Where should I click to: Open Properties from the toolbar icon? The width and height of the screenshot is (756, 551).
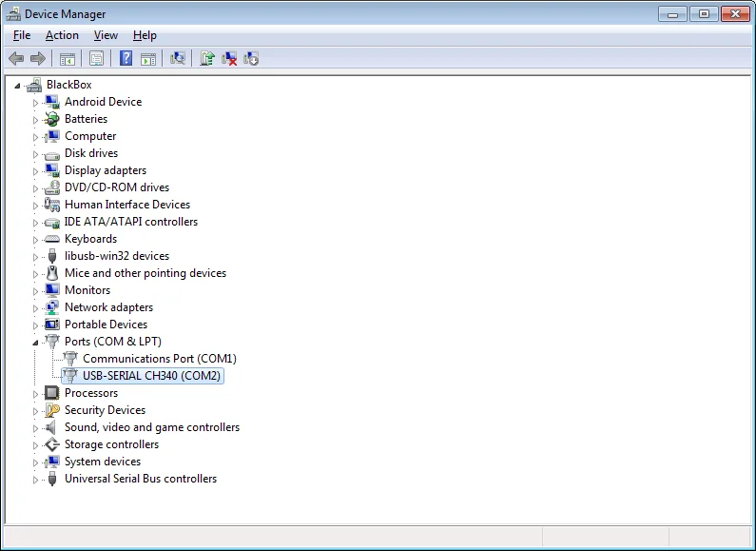96,59
